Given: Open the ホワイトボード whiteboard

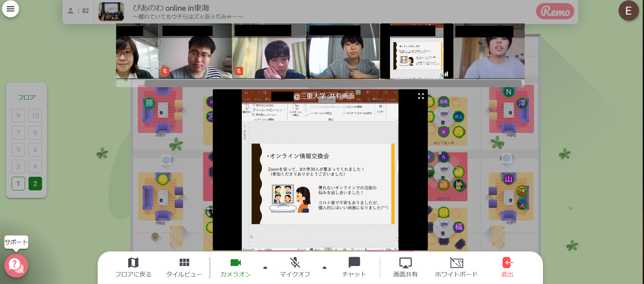Looking at the screenshot, I should pos(456,267).
